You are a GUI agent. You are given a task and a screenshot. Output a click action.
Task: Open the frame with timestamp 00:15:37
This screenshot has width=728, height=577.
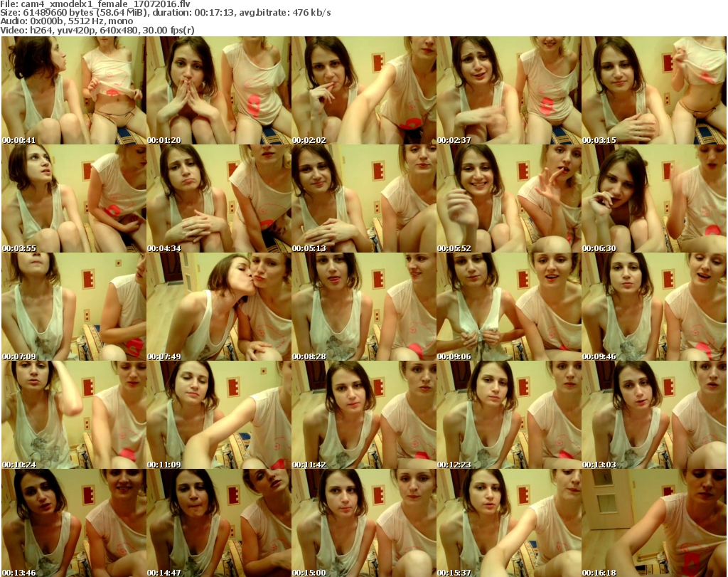[x=509, y=523]
